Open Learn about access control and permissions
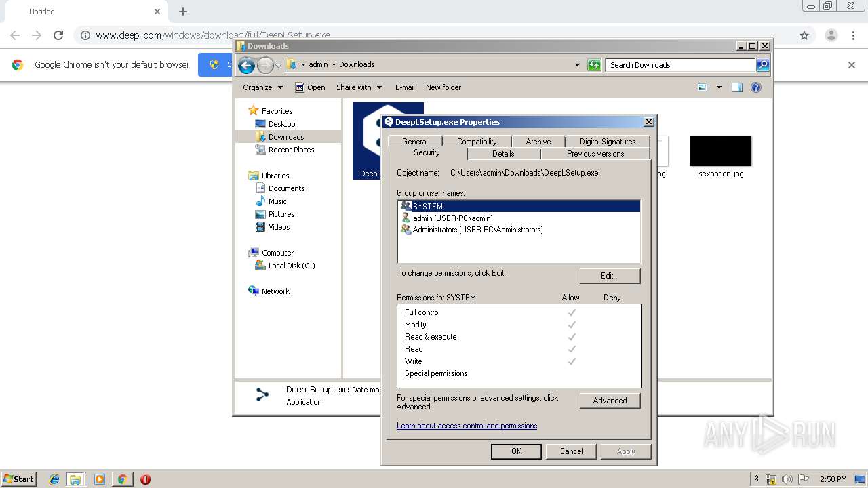Viewport: 868px width, 488px height. pyautogui.click(x=467, y=426)
